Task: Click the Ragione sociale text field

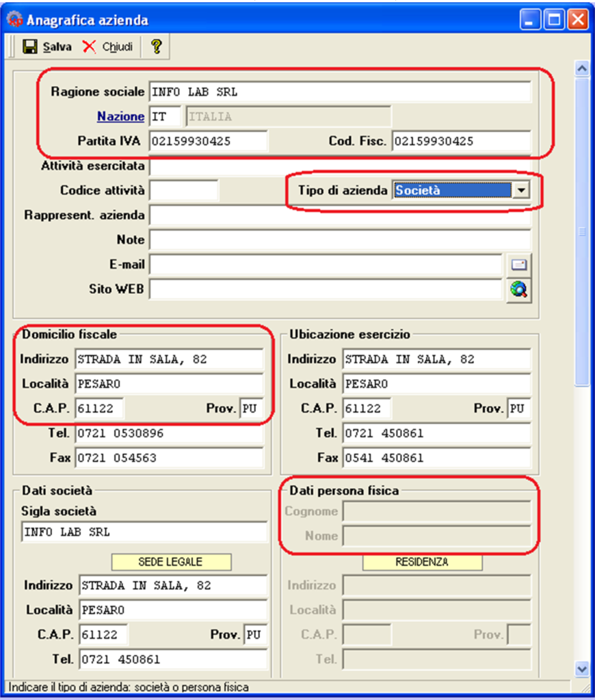Action: pyautogui.click(x=339, y=92)
